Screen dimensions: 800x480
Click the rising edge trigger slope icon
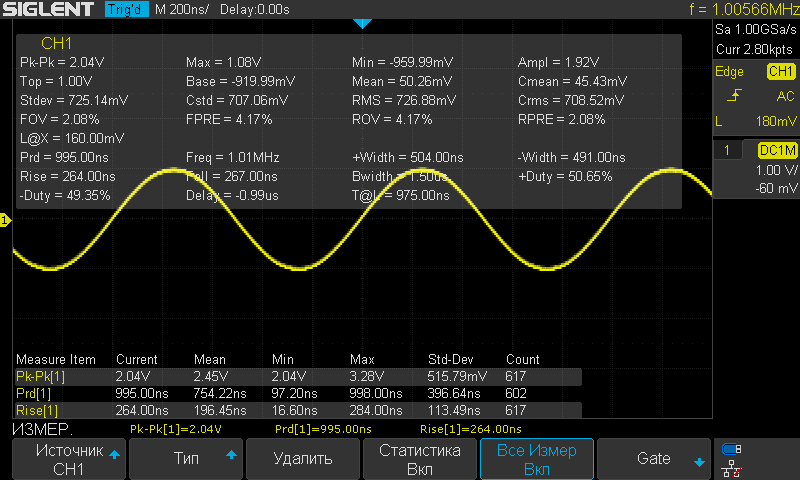pos(734,95)
